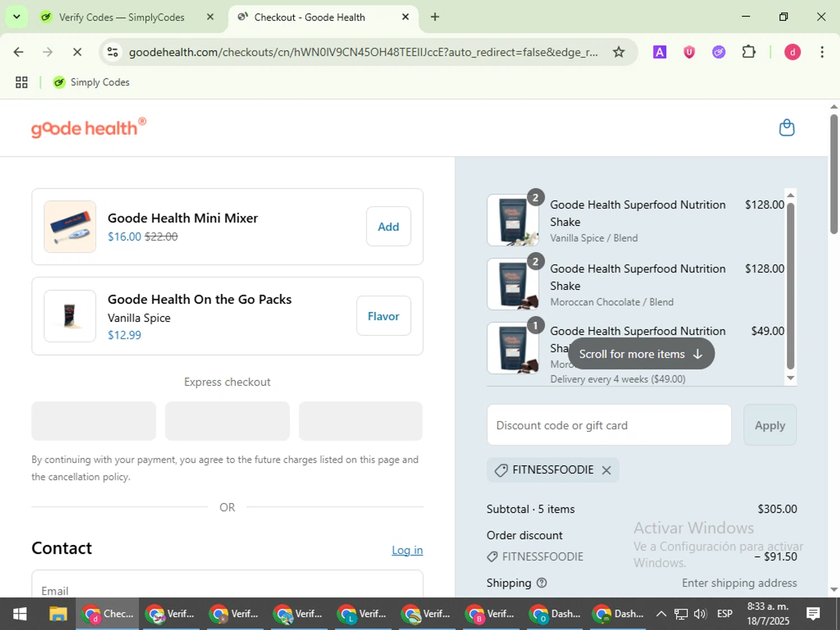Click Scroll for more items pill
The height and width of the screenshot is (630, 840).
(641, 354)
